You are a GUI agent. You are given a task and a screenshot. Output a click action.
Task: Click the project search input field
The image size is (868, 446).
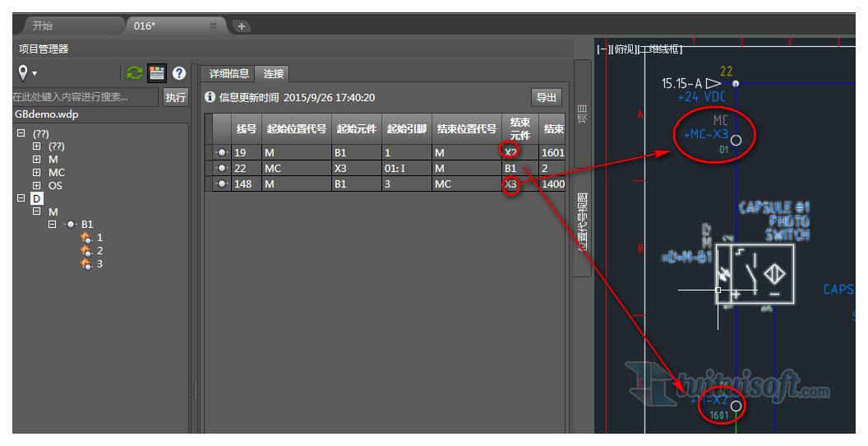pos(85,97)
